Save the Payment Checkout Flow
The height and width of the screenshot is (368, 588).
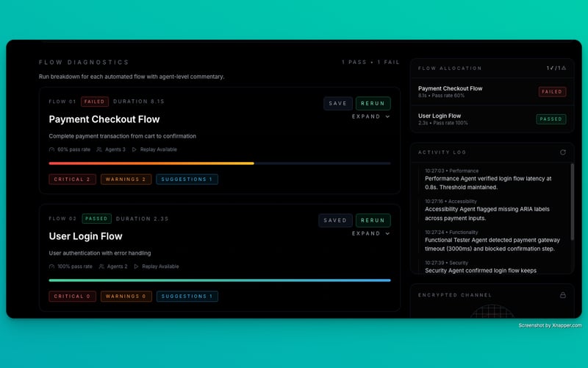pos(338,103)
